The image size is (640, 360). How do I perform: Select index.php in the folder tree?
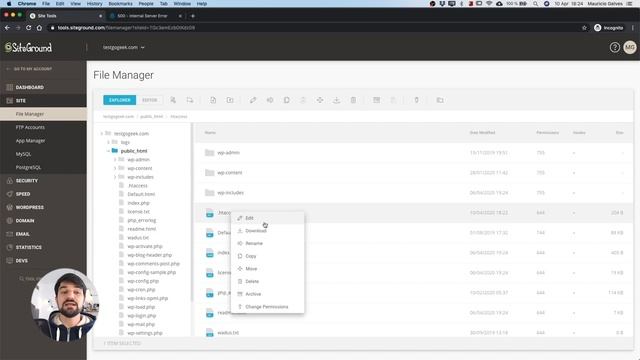coord(138,203)
